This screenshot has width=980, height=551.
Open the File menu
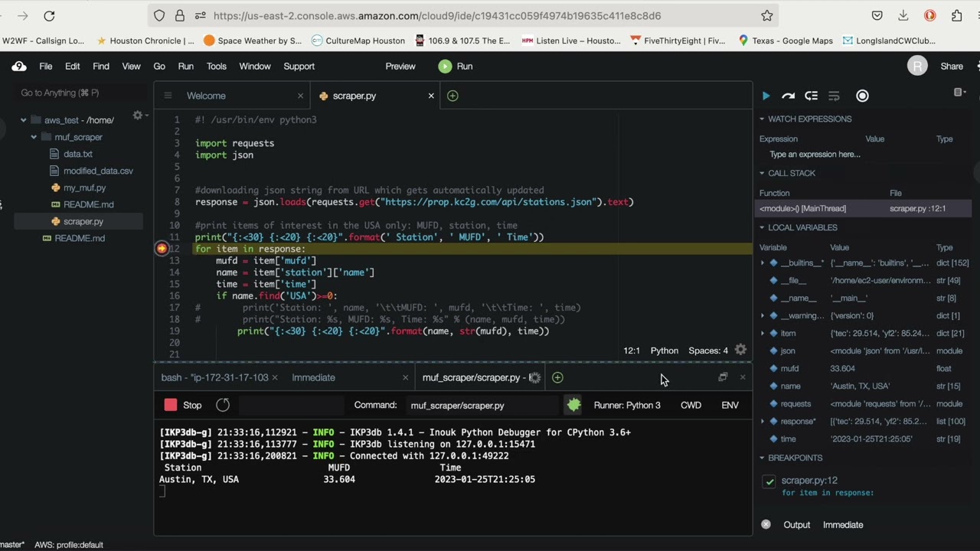46,66
